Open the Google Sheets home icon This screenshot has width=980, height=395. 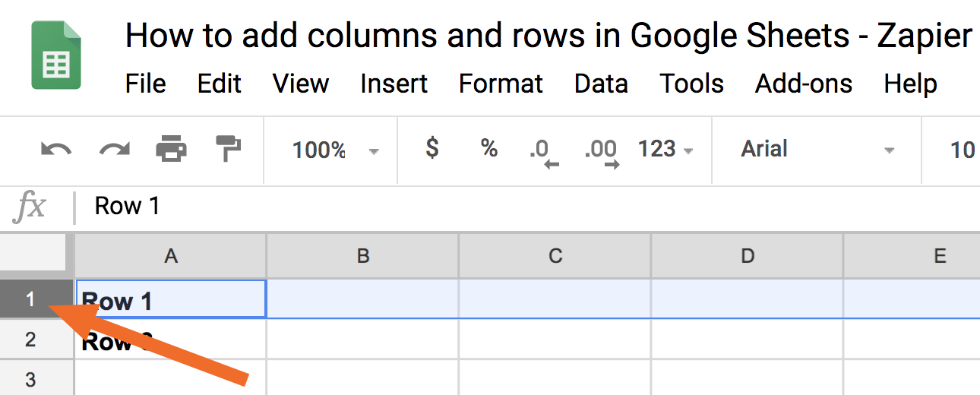point(56,55)
